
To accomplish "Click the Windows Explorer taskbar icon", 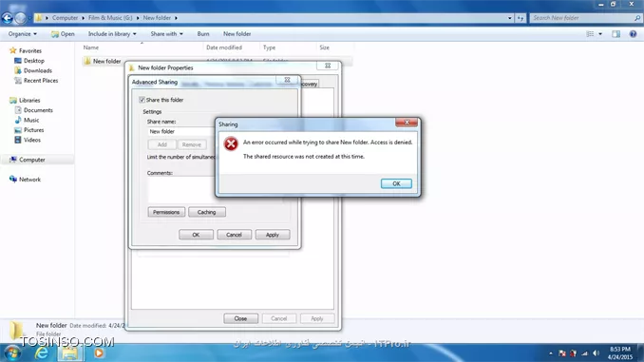I will tap(70, 352).
